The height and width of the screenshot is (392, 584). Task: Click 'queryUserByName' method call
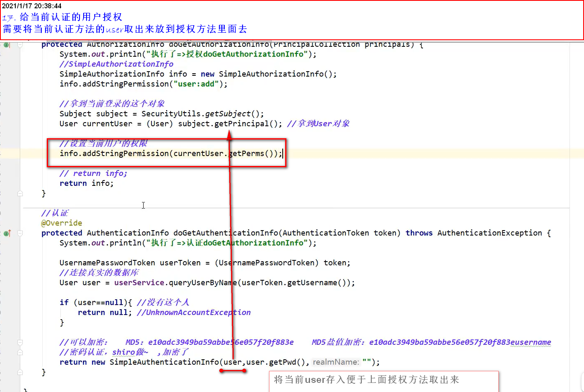coord(203,283)
